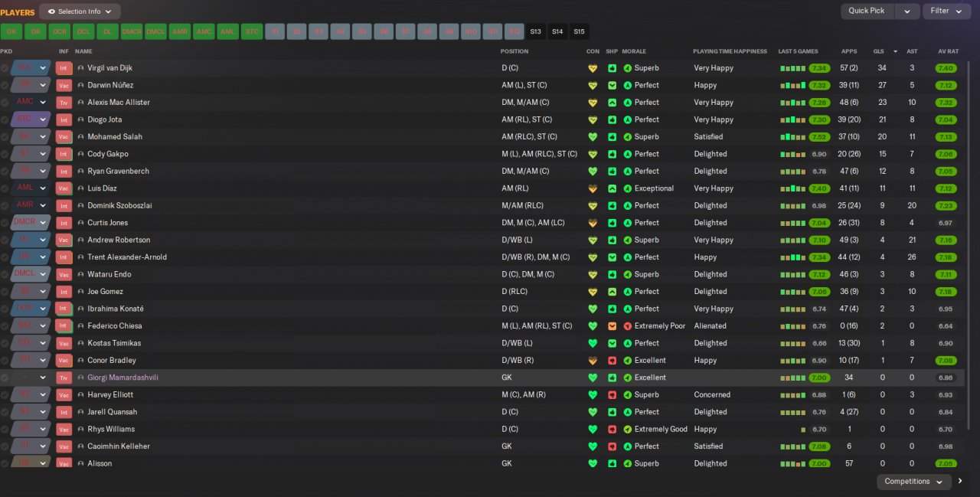
Task: Click Alisson's Superb morale icon
Action: click(628, 463)
